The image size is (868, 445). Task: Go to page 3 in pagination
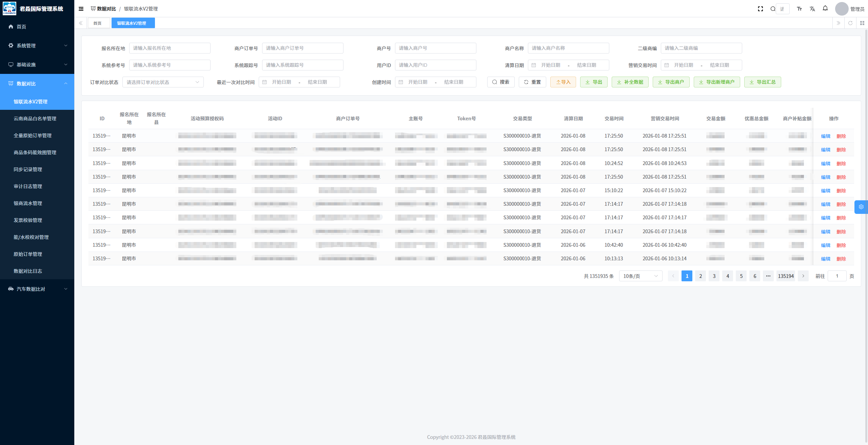(x=714, y=276)
